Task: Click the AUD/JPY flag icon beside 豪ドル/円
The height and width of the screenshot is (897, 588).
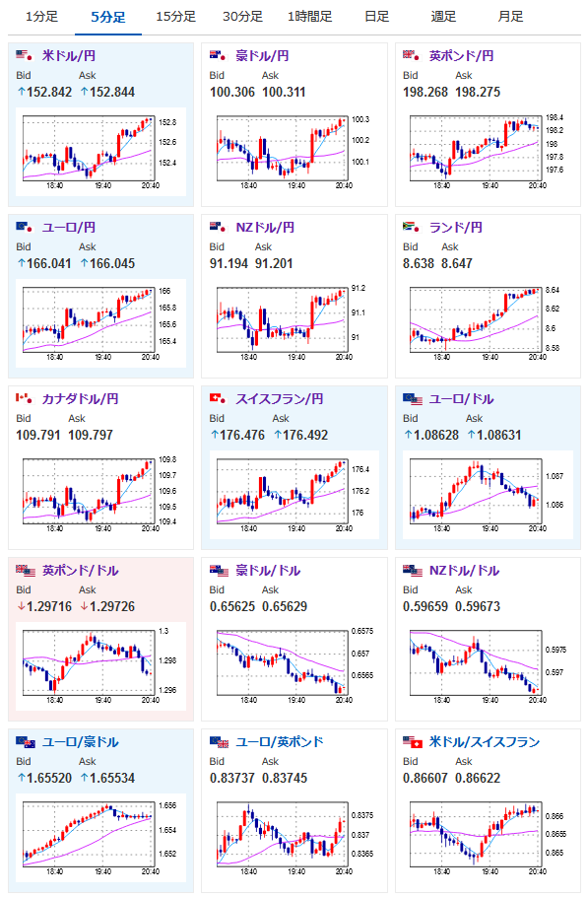Action: [x=218, y=55]
